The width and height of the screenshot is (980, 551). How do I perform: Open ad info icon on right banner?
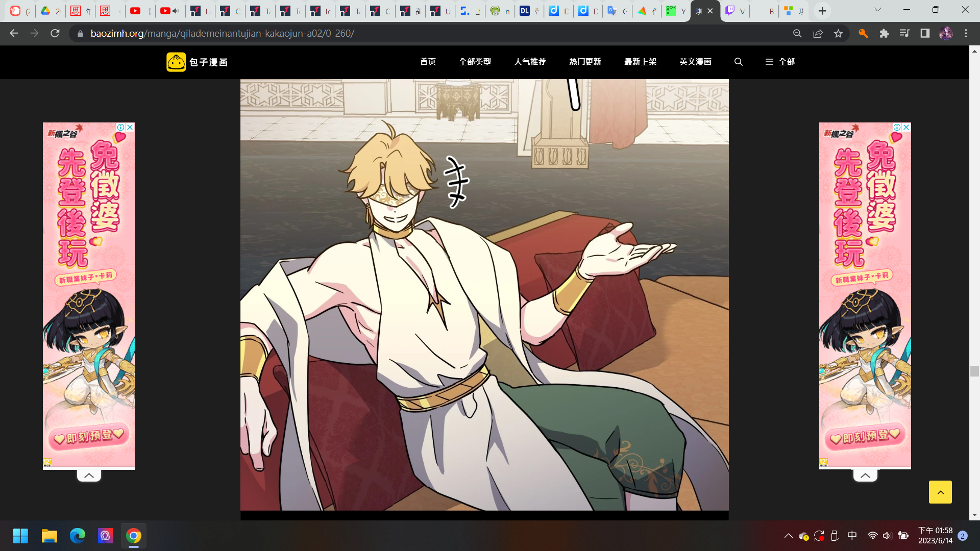pyautogui.click(x=897, y=127)
